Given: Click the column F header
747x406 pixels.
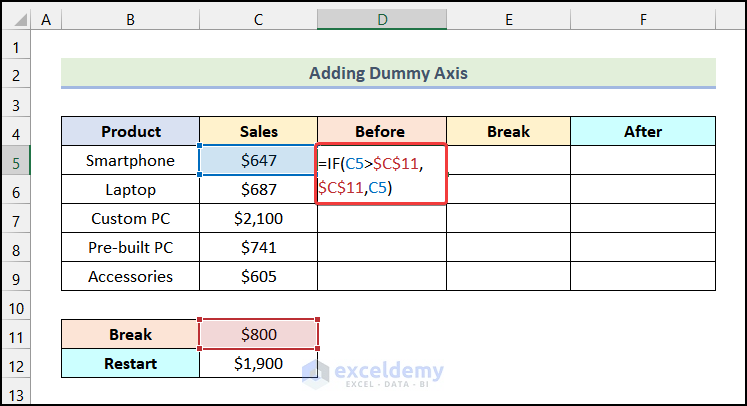Looking at the screenshot, I should (642, 20).
